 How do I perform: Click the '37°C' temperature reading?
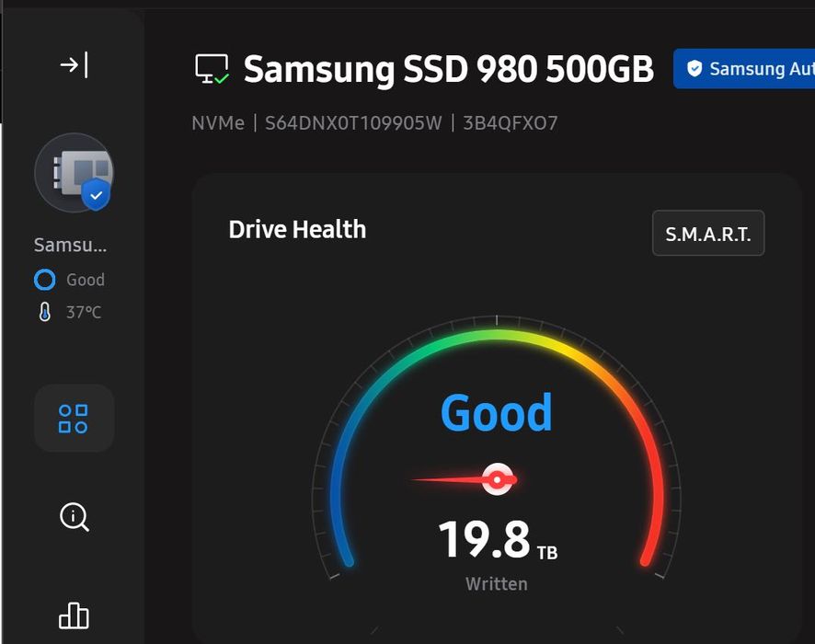(84, 312)
